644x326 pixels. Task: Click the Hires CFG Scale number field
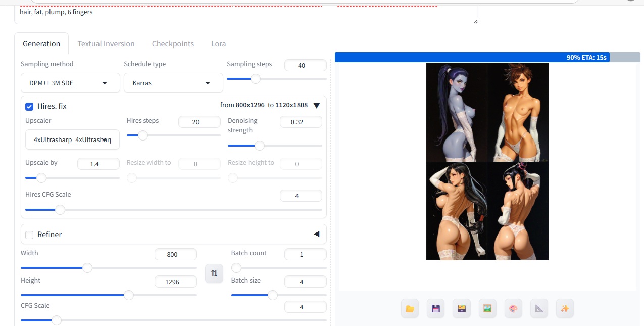301,196
